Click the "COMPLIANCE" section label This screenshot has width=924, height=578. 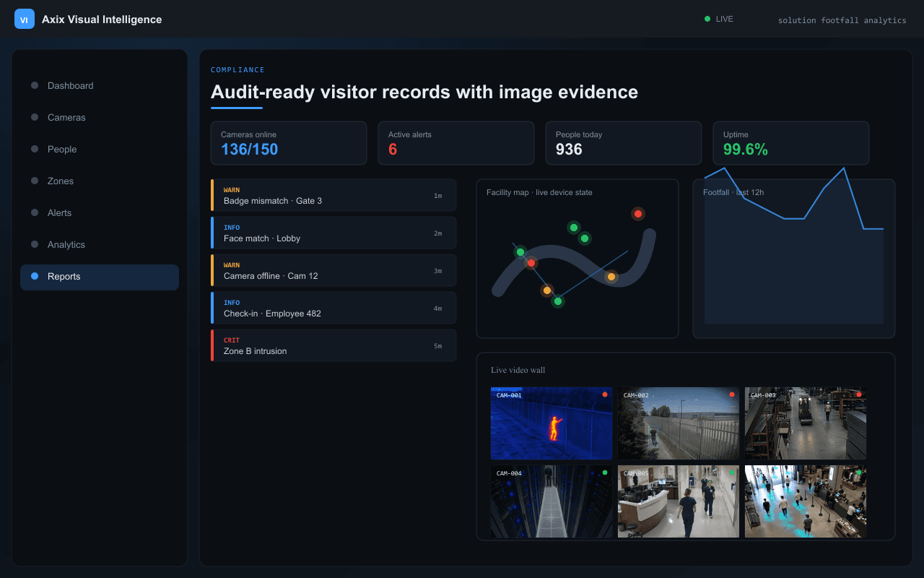[x=237, y=70]
